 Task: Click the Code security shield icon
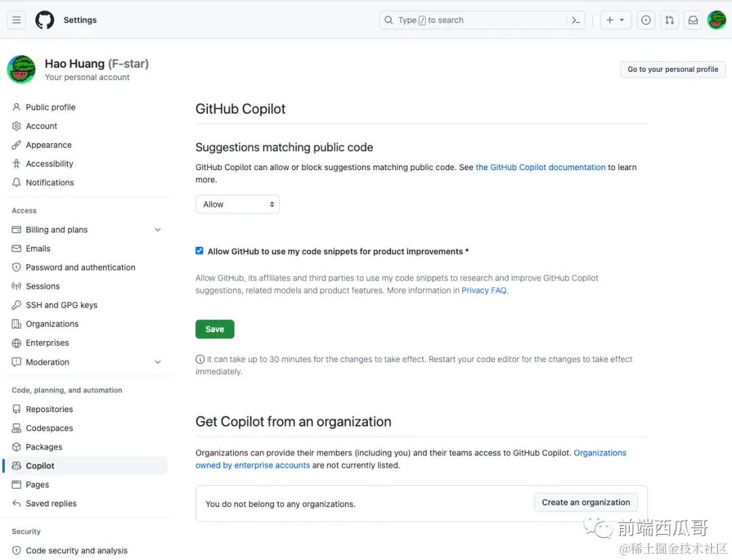click(x=16, y=551)
